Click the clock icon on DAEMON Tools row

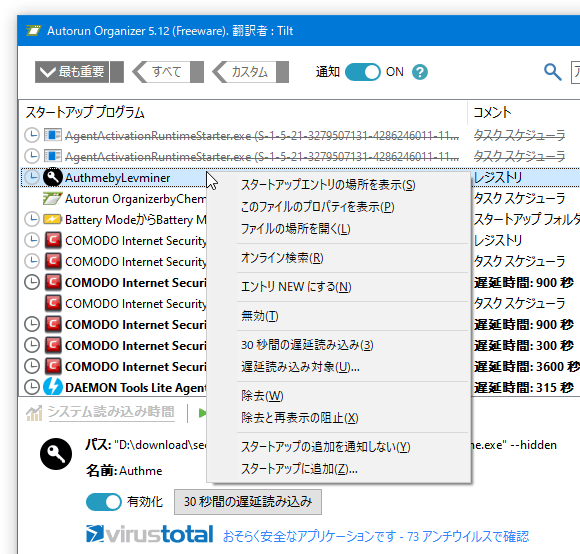click(x=32, y=387)
